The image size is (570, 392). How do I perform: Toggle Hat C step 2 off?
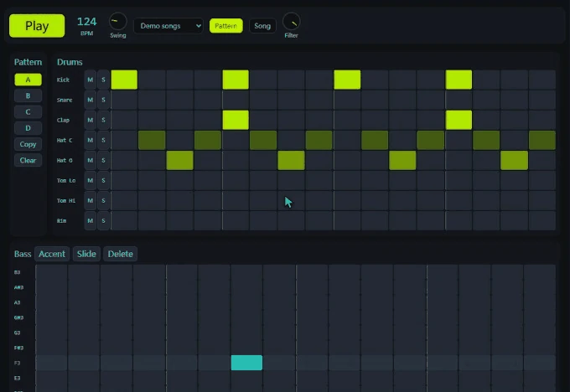(x=152, y=140)
